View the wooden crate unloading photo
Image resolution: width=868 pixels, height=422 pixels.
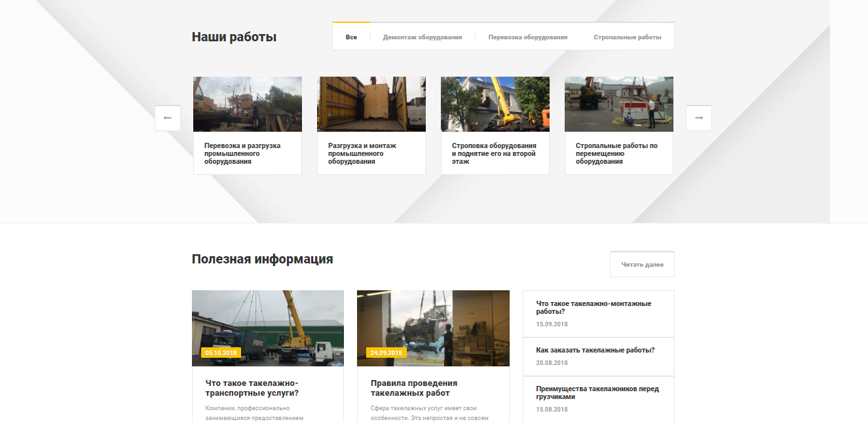point(371,104)
